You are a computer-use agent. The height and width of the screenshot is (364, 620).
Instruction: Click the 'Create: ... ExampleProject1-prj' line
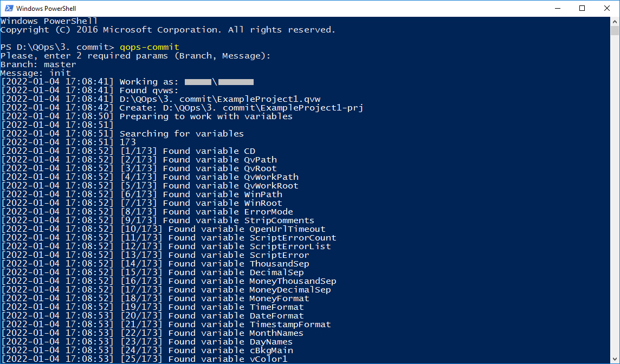(182, 108)
